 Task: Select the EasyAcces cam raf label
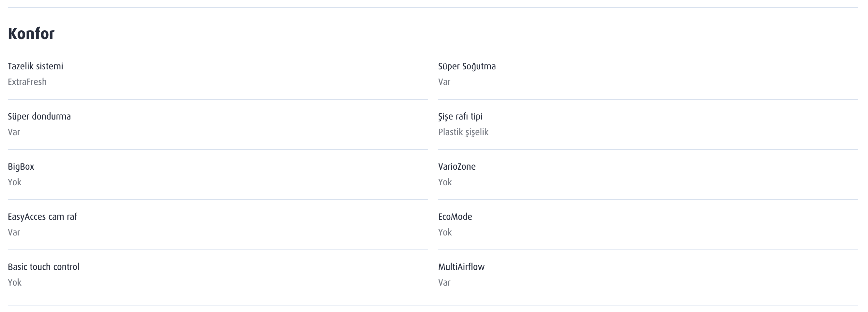tap(42, 217)
